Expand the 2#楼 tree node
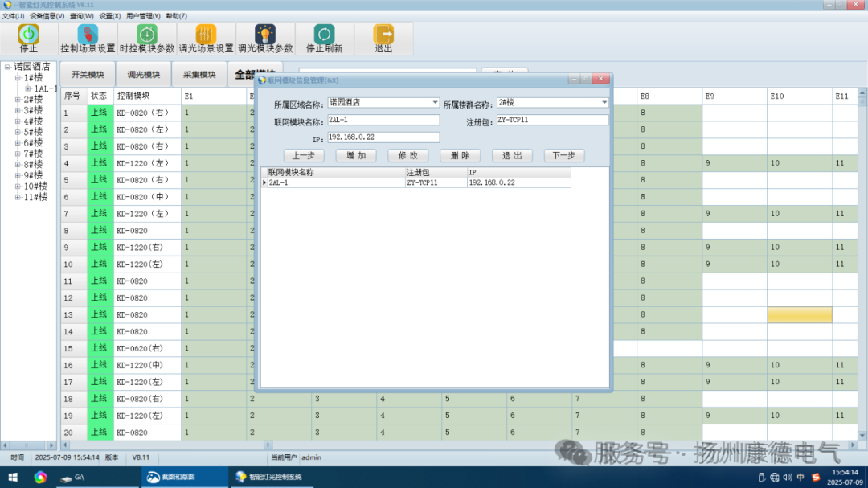The image size is (868, 488). tap(17, 100)
